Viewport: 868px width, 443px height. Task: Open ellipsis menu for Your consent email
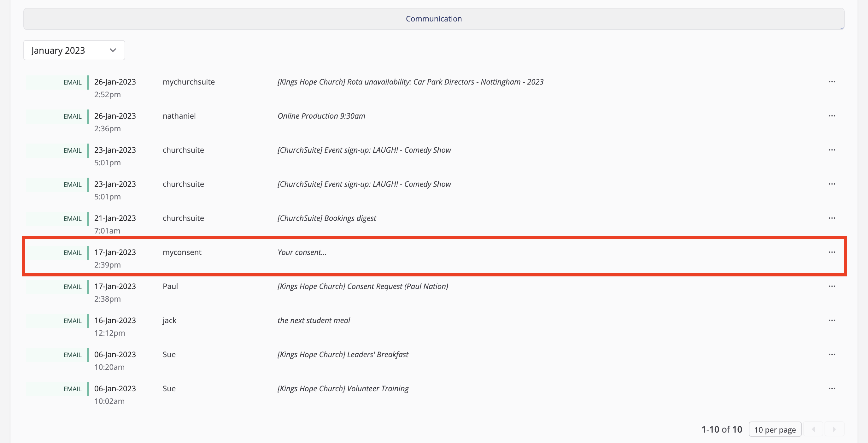[x=832, y=252]
